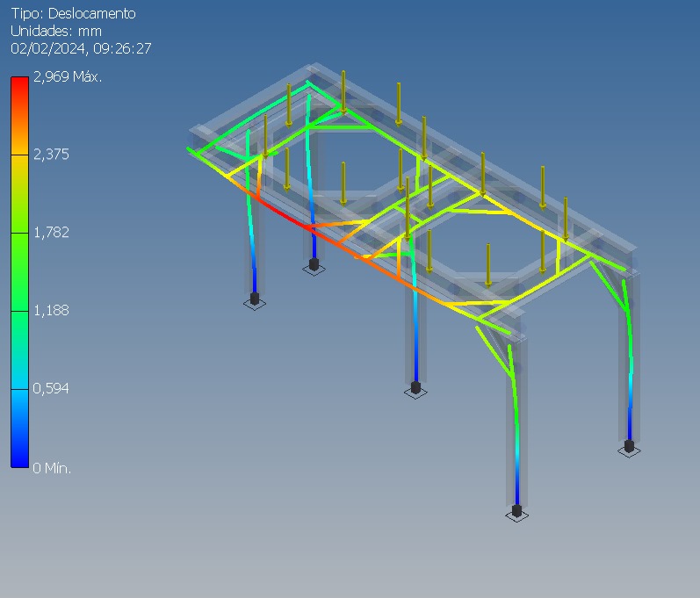Select the topmost yellow load arrow on the rear beam
Viewport: 700px width, 598px height.
click(343, 92)
